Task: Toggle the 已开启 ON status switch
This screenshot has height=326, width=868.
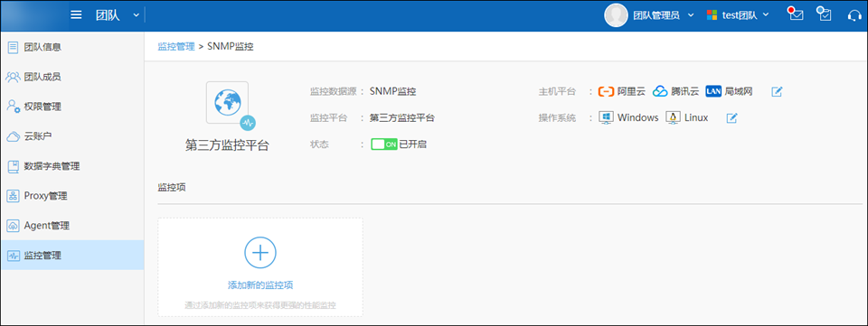Action: (384, 144)
